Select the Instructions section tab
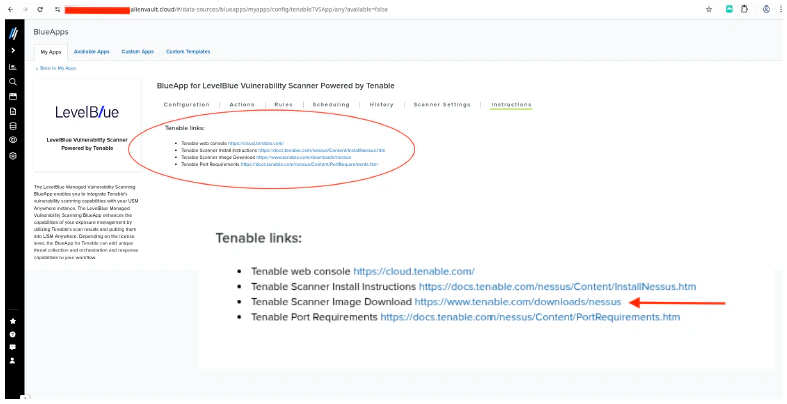The image size is (787, 404). [x=511, y=104]
